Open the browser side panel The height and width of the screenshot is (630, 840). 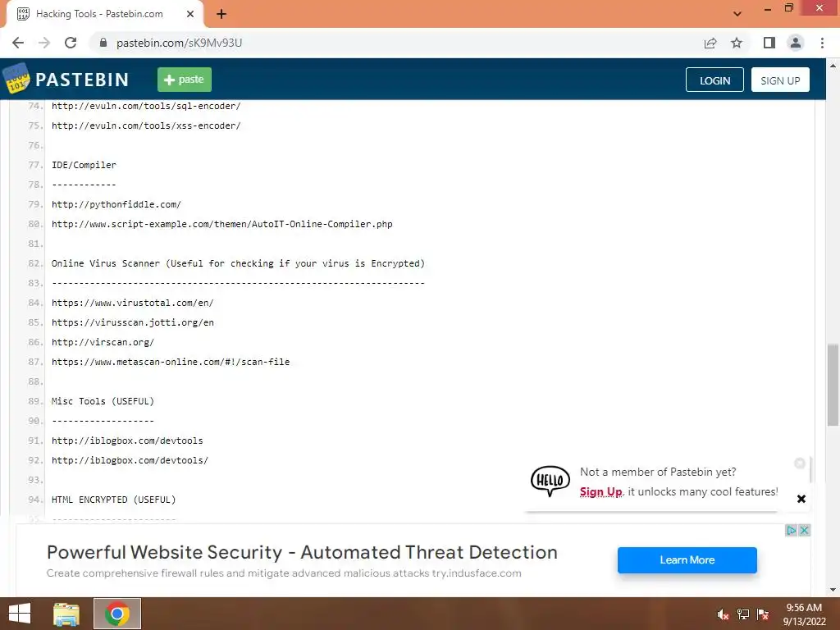(769, 43)
